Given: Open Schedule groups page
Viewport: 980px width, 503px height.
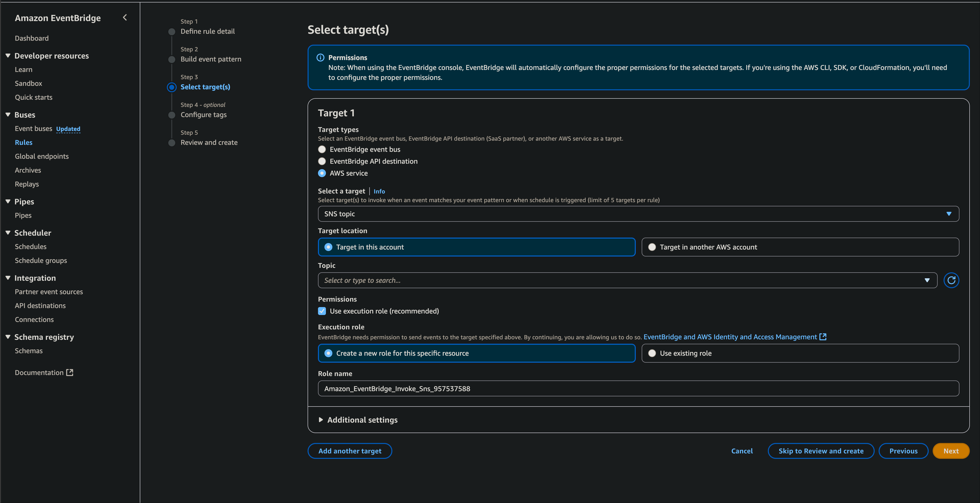Looking at the screenshot, I should pos(41,260).
